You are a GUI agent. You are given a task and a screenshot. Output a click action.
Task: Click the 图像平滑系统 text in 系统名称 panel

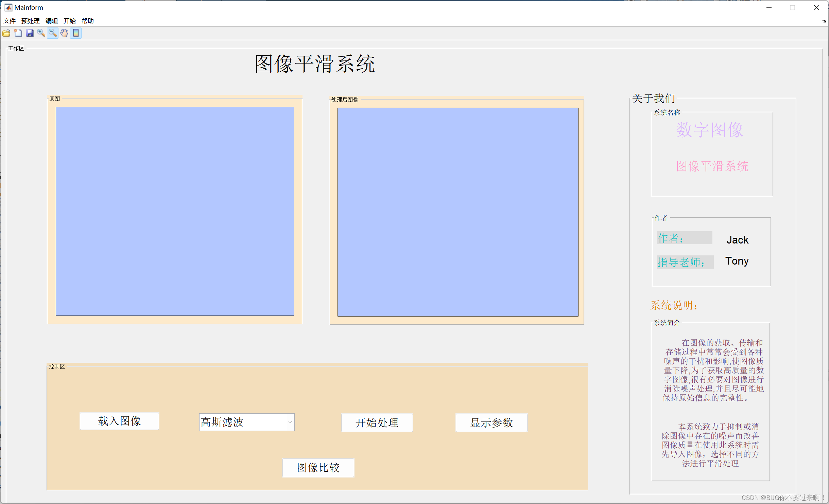pyautogui.click(x=712, y=166)
